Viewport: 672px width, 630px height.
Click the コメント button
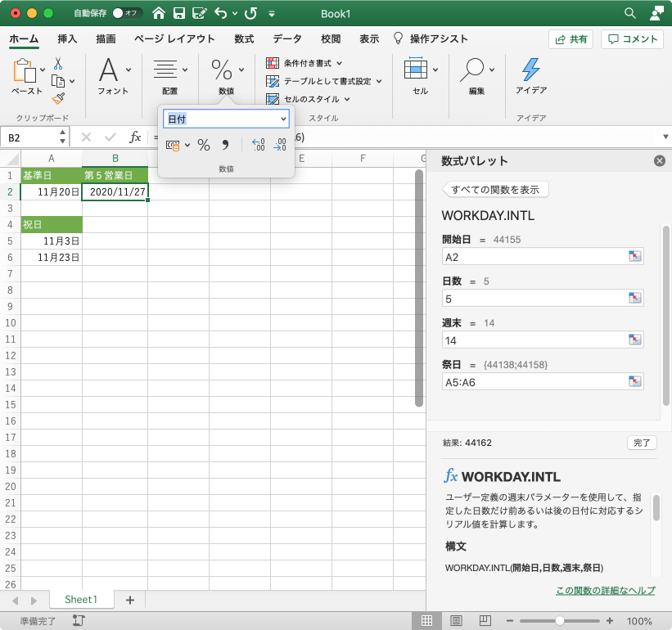[633, 39]
